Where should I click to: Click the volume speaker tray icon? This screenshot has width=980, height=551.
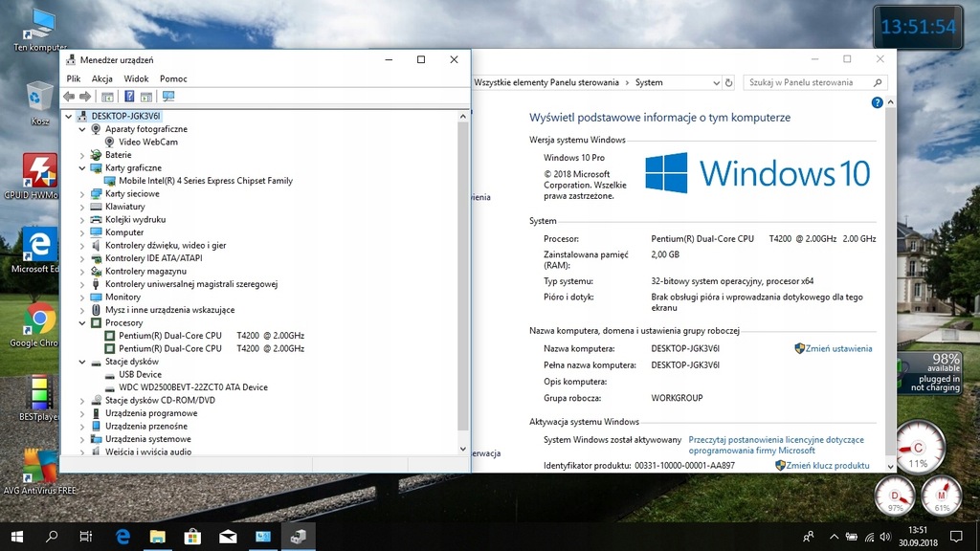885,536
